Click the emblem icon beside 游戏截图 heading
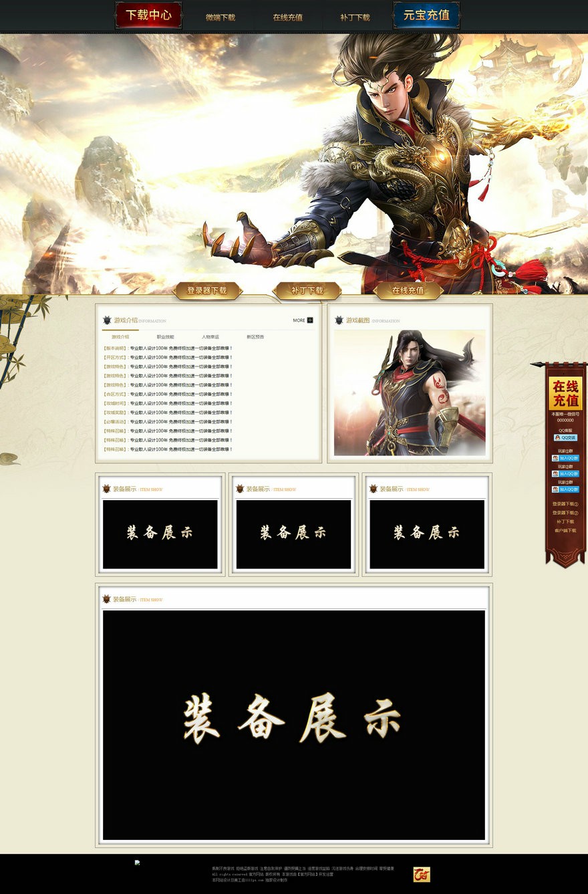This screenshot has height=894, width=588. (x=339, y=320)
